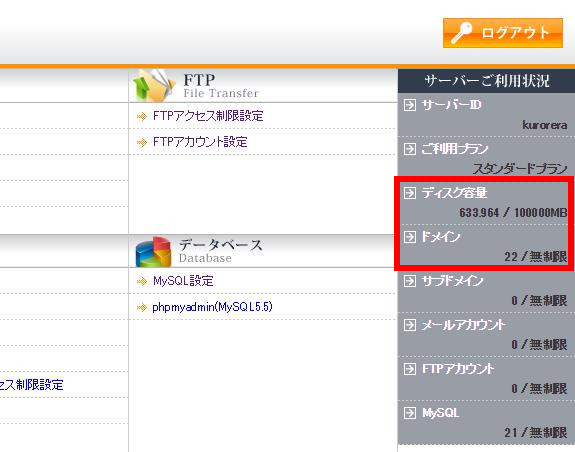The width and height of the screenshot is (575, 452).
Task: Click arrow icon next to サーバーID
Action: (410, 105)
